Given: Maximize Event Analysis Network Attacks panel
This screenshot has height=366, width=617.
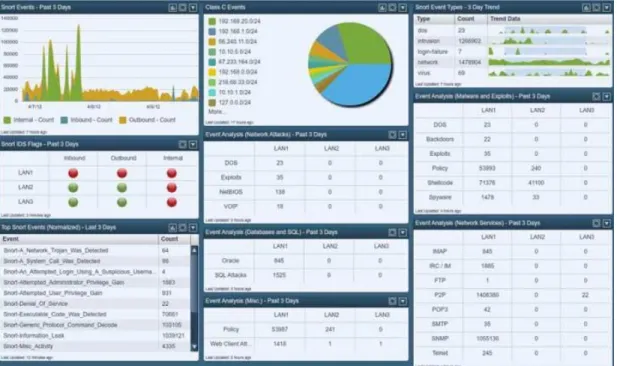Looking at the screenshot, I should coord(392,135).
